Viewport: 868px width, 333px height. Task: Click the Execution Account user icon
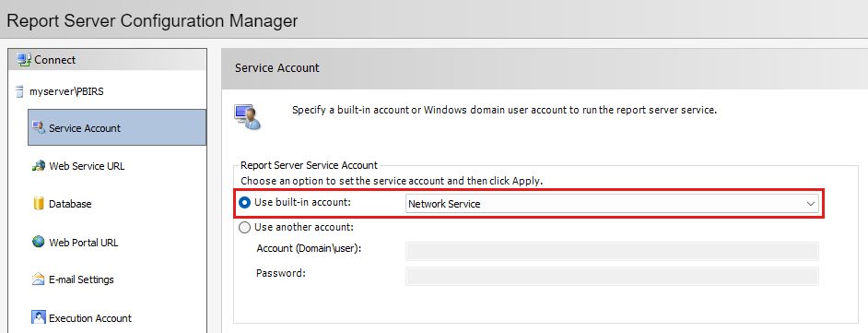point(39,317)
